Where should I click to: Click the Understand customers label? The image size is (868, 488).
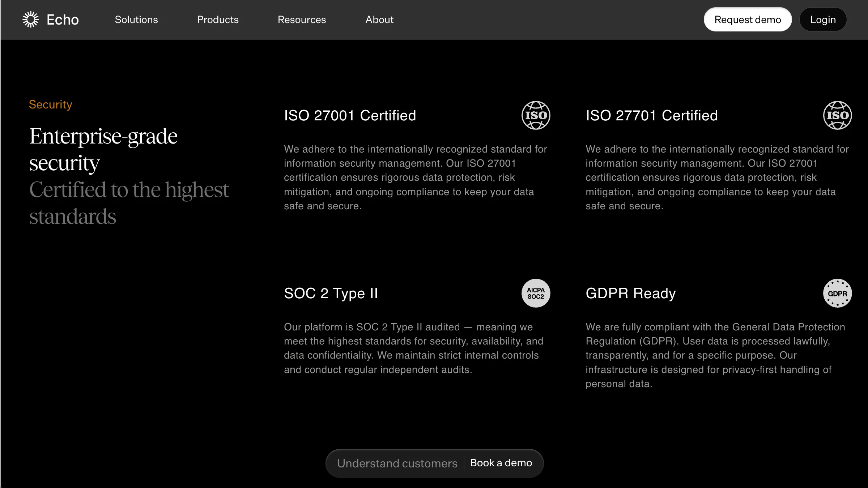(x=397, y=463)
